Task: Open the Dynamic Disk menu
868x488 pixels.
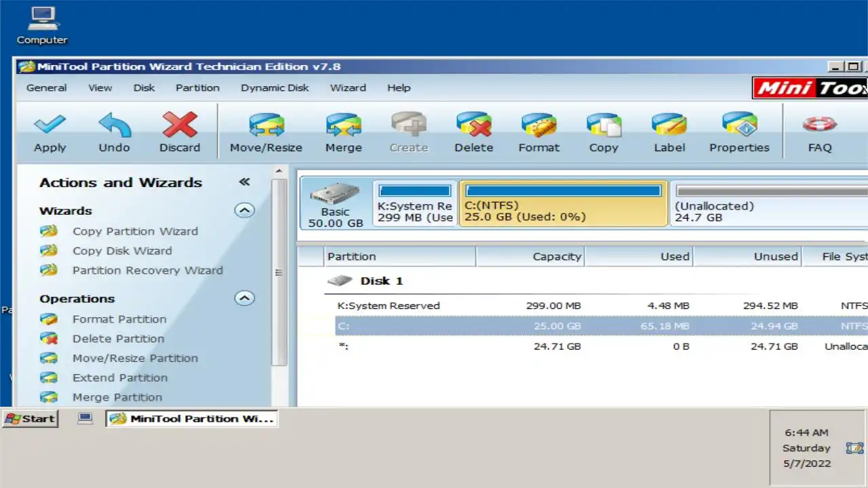Action: [275, 87]
